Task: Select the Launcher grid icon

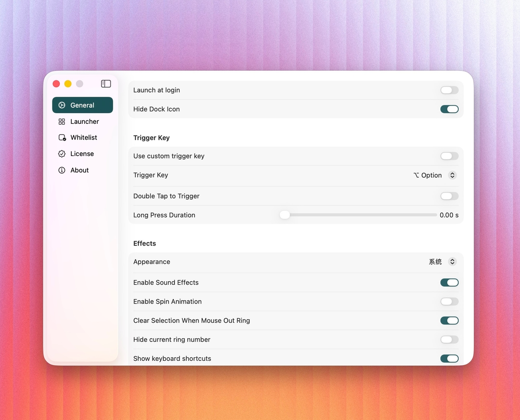Action: [62, 121]
